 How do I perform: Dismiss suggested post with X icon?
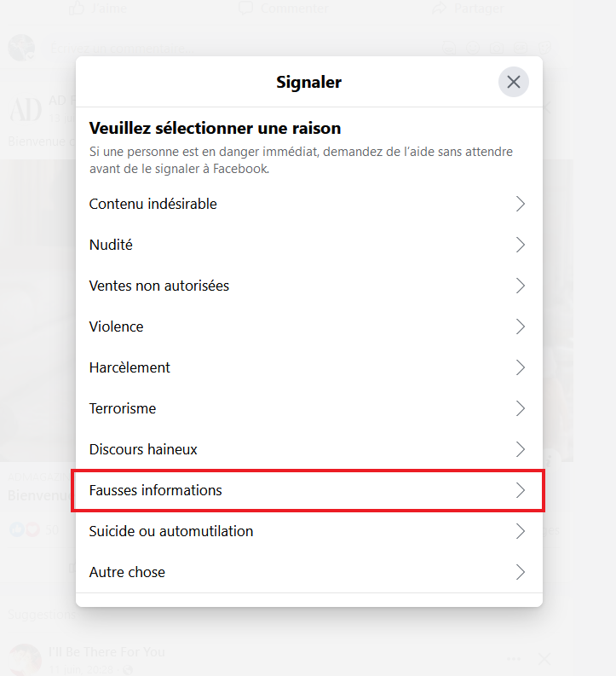pyautogui.click(x=544, y=659)
